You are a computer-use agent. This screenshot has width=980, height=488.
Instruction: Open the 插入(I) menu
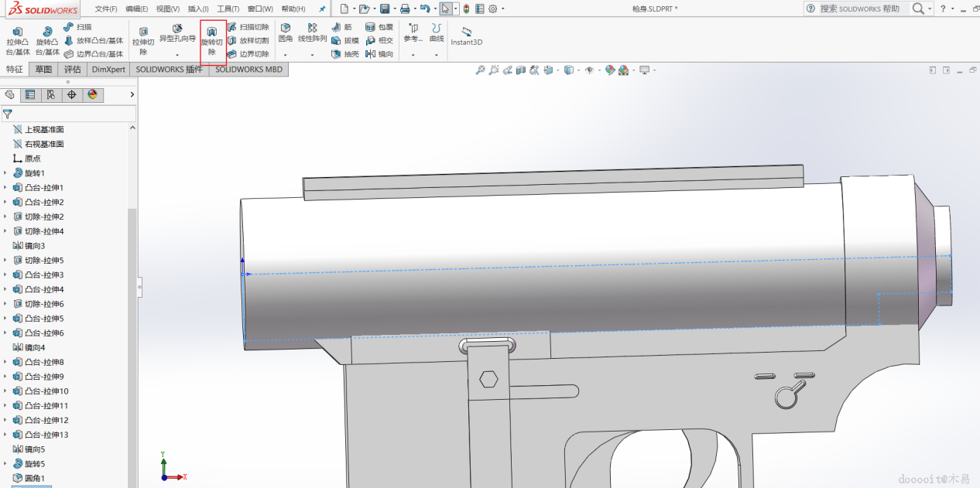197,9
